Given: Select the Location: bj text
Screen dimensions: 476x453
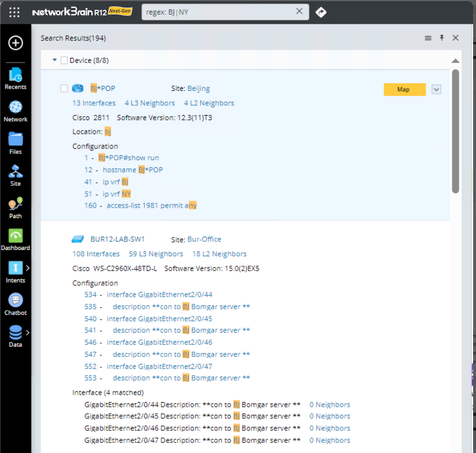Looking at the screenshot, I should pos(91,132).
